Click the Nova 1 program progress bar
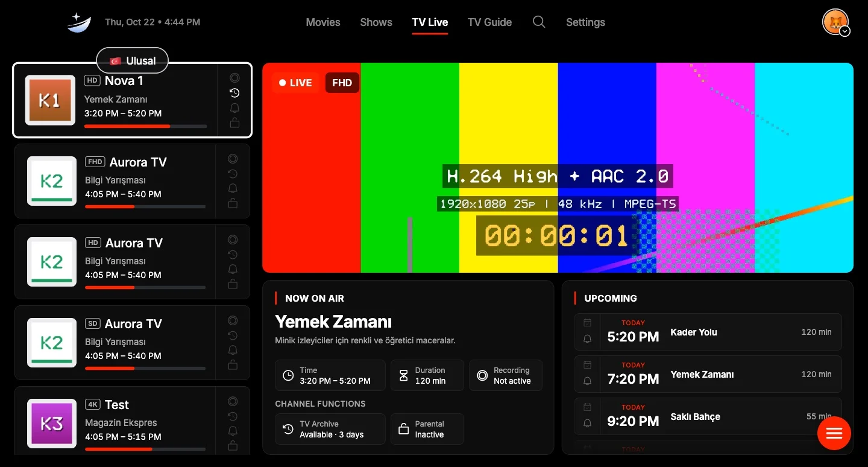This screenshot has height=467, width=868. coord(145,126)
